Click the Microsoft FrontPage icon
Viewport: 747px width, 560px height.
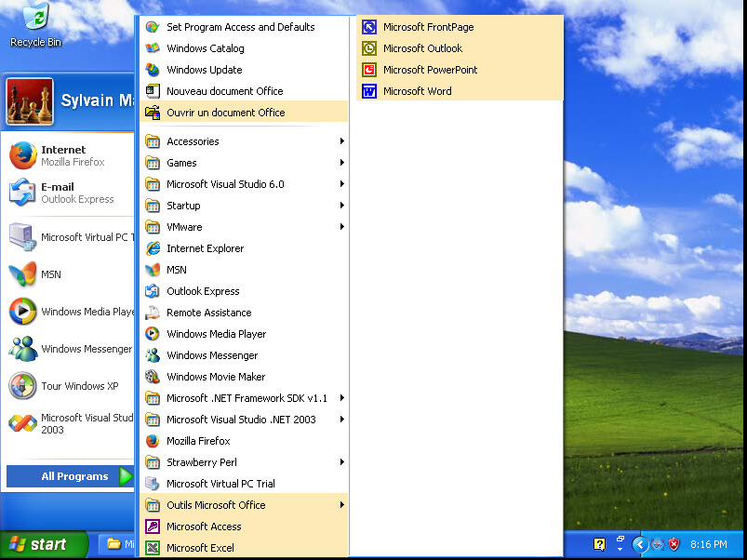369,27
